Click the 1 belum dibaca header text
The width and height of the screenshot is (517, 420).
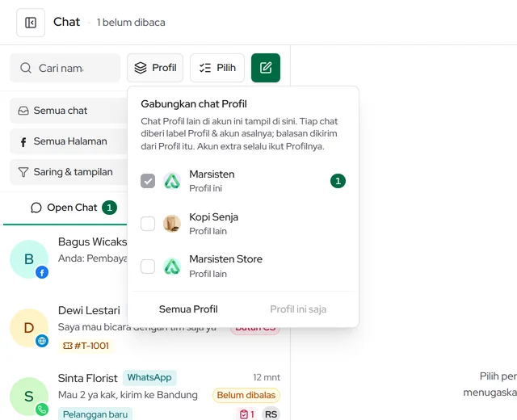(x=131, y=23)
